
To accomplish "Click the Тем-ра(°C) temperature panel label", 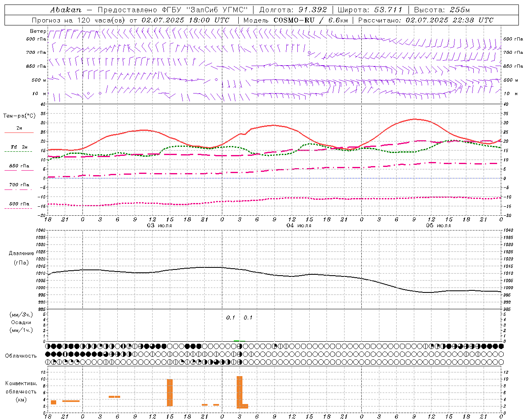I will point(19,116).
